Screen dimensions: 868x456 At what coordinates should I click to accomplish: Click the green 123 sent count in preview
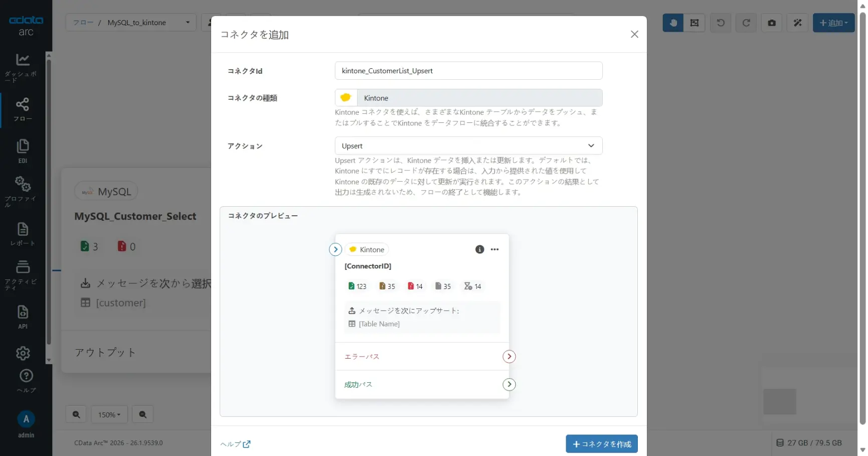click(357, 286)
